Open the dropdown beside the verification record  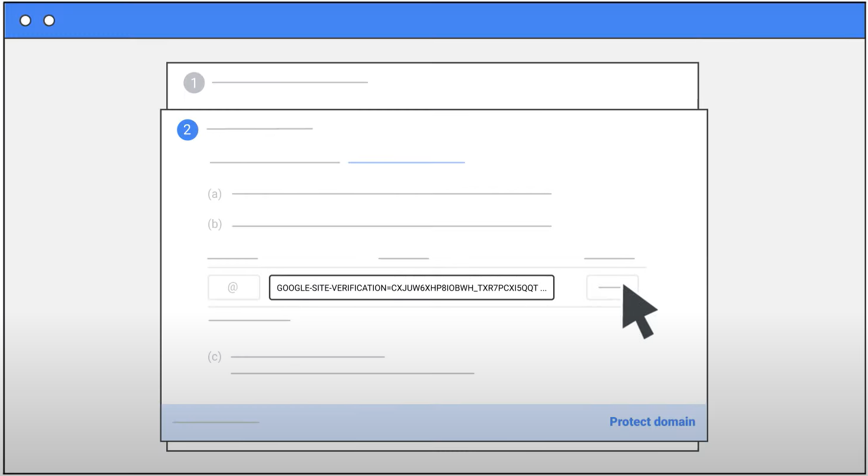pyautogui.click(x=612, y=287)
